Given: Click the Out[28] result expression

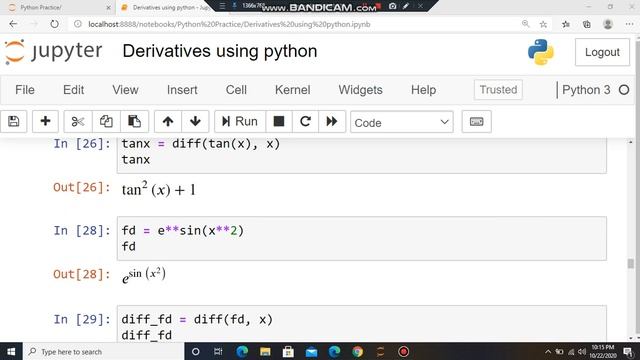Looking at the screenshot, I should tap(144, 275).
